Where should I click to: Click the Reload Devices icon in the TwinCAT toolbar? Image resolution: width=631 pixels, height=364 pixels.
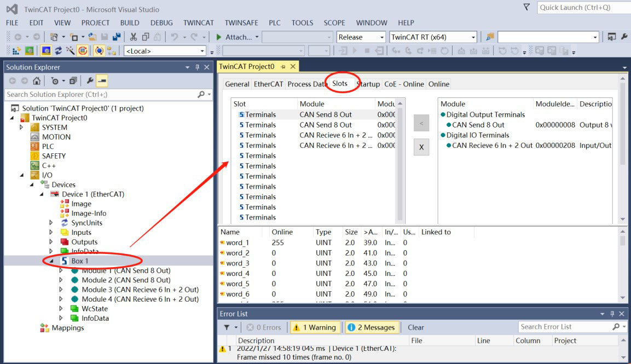tap(59, 51)
